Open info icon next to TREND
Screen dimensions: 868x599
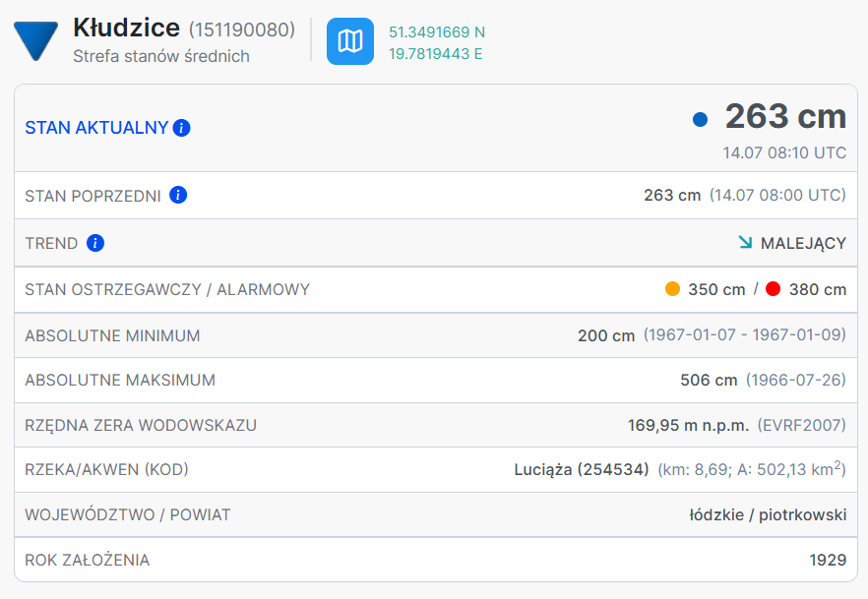tap(95, 243)
